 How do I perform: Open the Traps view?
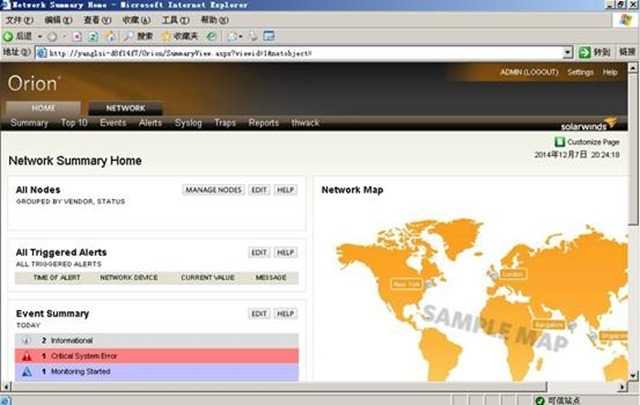pyautogui.click(x=225, y=122)
